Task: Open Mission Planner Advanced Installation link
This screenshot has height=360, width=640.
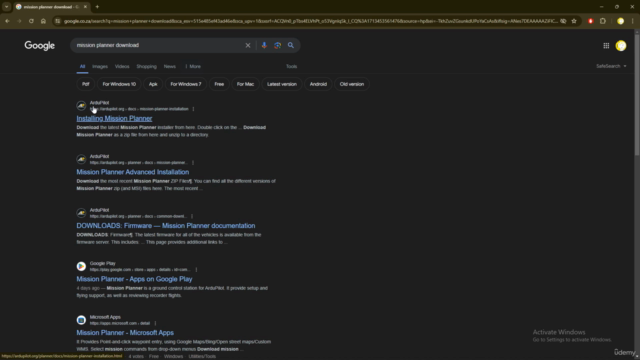Action: (133, 172)
